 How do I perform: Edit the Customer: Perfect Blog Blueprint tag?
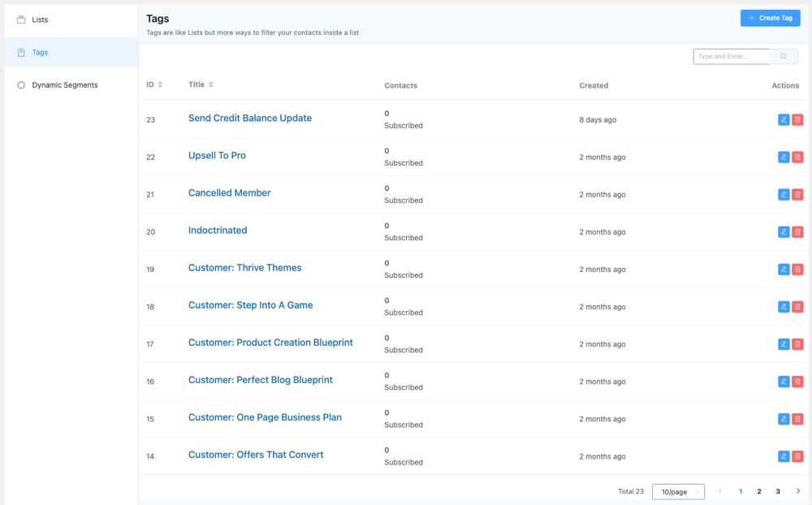[784, 382]
